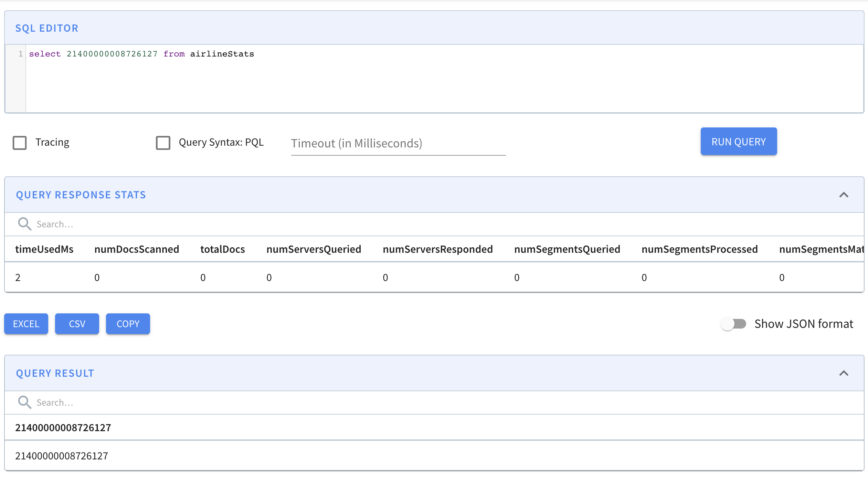Enable the Tracing checkbox
This screenshot has height=478, width=868.
point(20,143)
